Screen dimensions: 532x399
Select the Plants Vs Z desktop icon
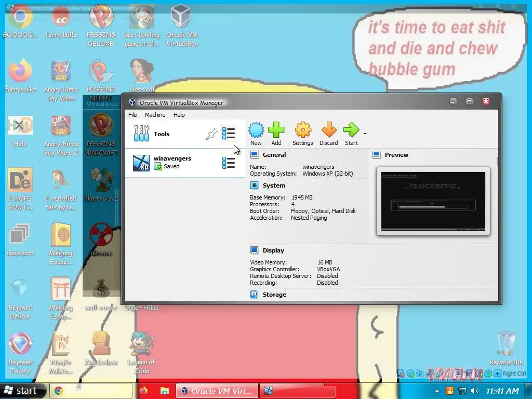(101, 185)
